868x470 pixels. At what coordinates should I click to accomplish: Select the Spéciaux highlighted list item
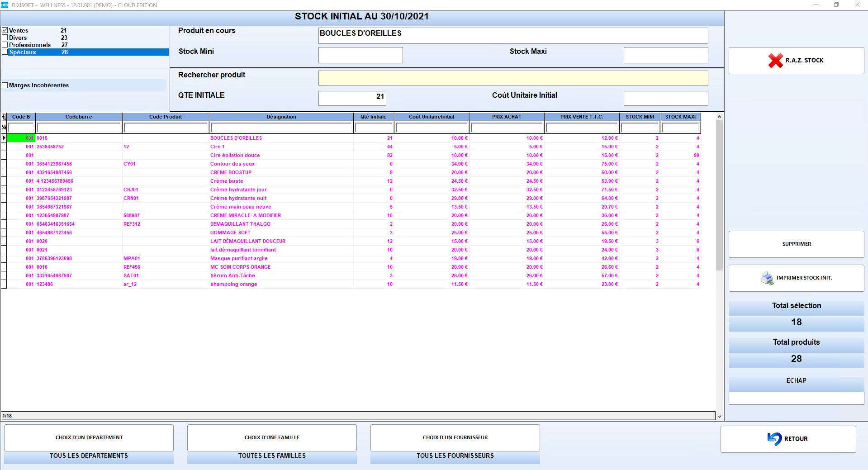pos(85,52)
